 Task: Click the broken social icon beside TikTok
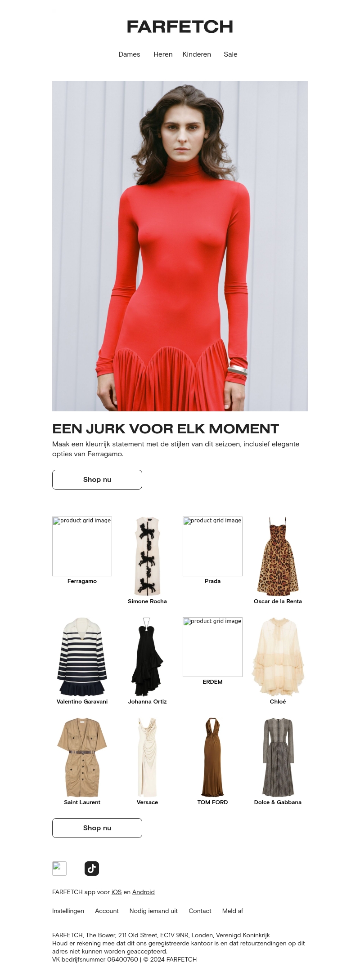pos(59,868)
